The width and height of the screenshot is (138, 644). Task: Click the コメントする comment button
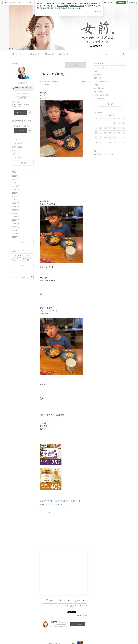[x=65, y=601]
